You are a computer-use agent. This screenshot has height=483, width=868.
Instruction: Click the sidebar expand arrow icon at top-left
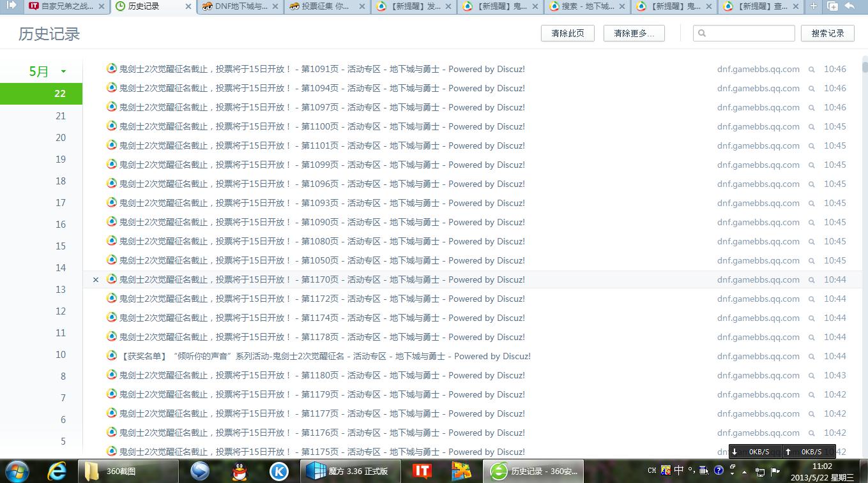11,6
